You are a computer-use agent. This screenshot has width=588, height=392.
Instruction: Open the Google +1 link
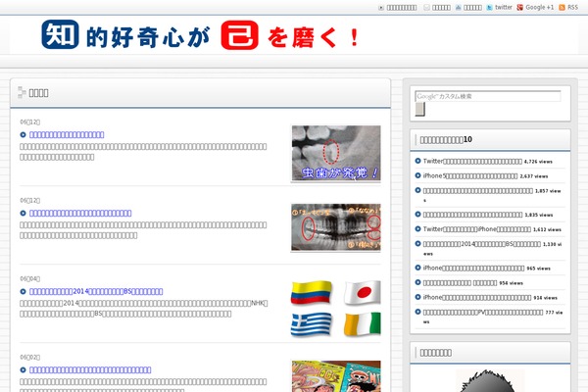[539, 7]
